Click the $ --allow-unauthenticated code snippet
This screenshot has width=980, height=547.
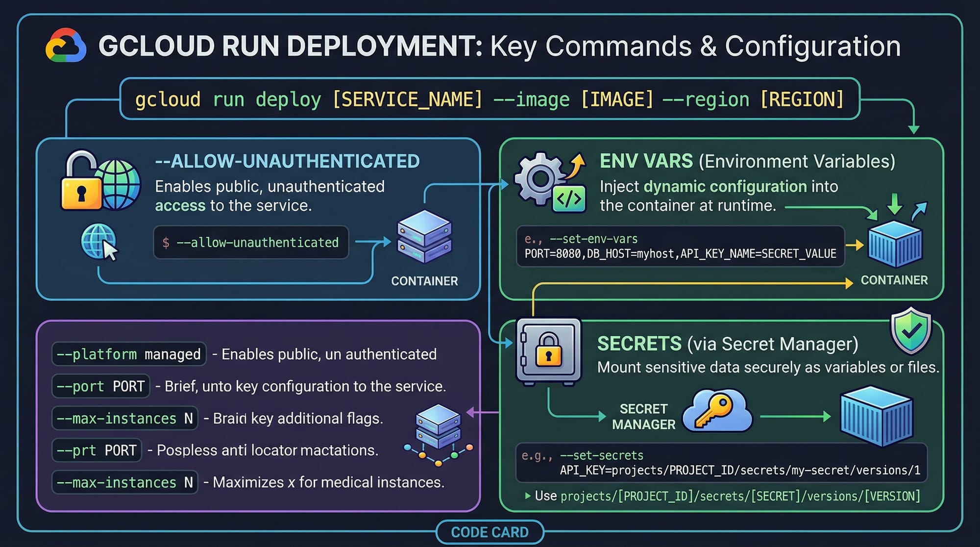click(251, 242)
